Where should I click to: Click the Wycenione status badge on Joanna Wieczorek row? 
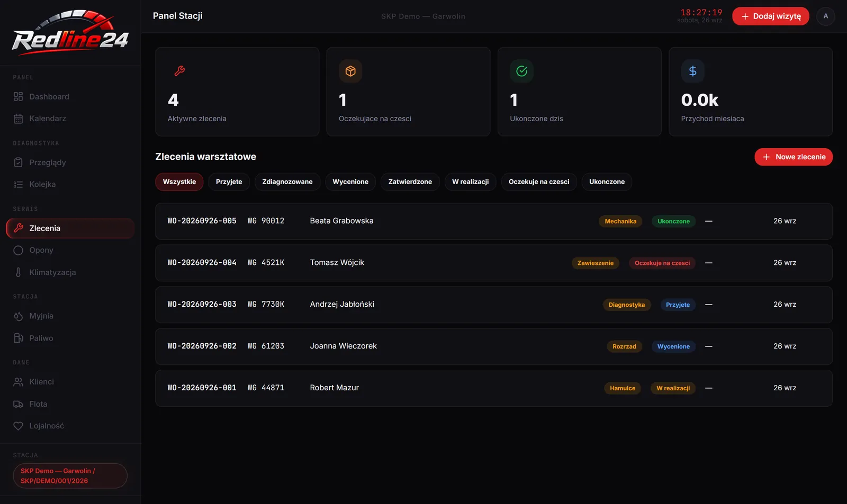coord(673,346)
